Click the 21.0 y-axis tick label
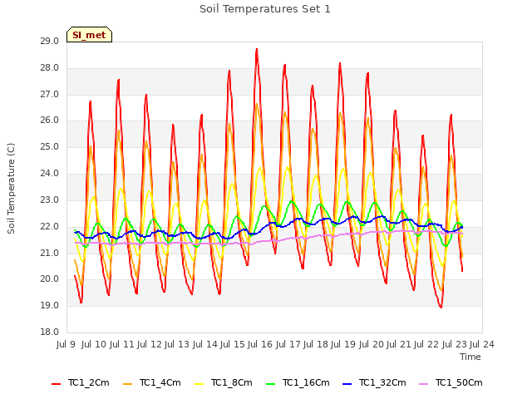Screen dimensions: 532x399 coord(50,253)
